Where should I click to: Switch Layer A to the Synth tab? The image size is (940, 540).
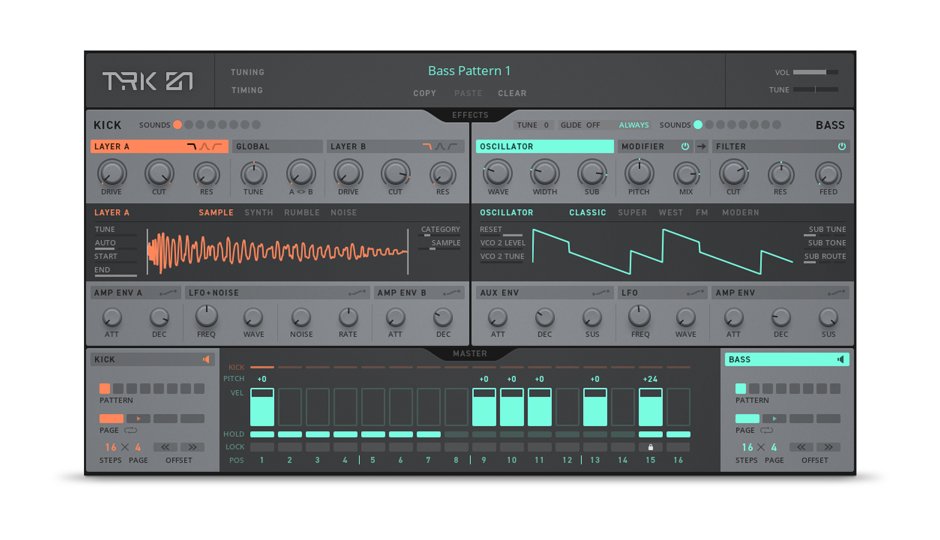click(x=258, y=212)
